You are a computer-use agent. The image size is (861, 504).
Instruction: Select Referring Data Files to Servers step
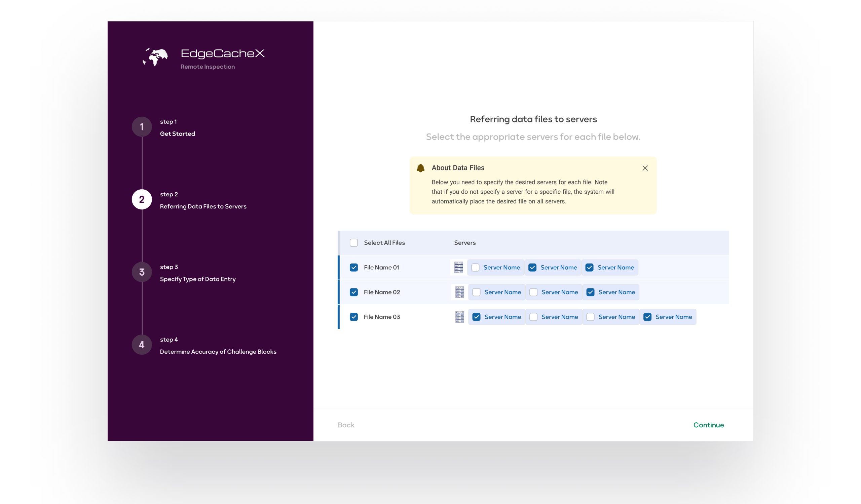pyautogui.click(x=203, y=206)
